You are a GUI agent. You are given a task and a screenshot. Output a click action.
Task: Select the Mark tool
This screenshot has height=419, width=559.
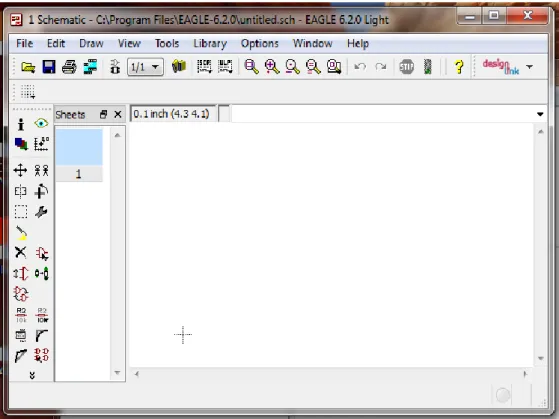click(x=41, y=144)
